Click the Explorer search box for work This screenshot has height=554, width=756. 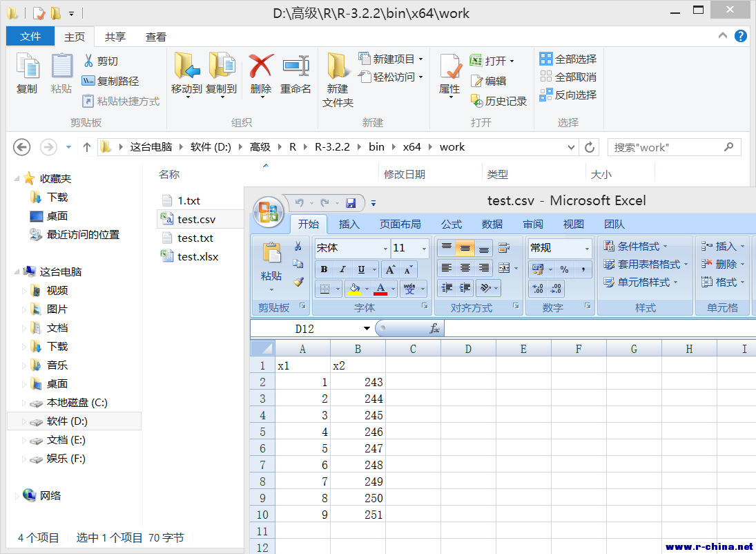click(x=674, y=147)
